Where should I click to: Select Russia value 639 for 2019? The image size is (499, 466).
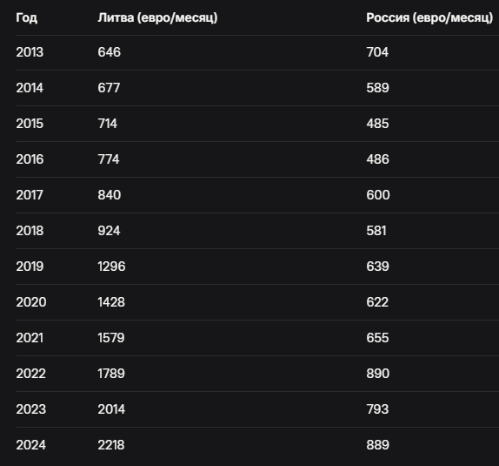[378, 266]
